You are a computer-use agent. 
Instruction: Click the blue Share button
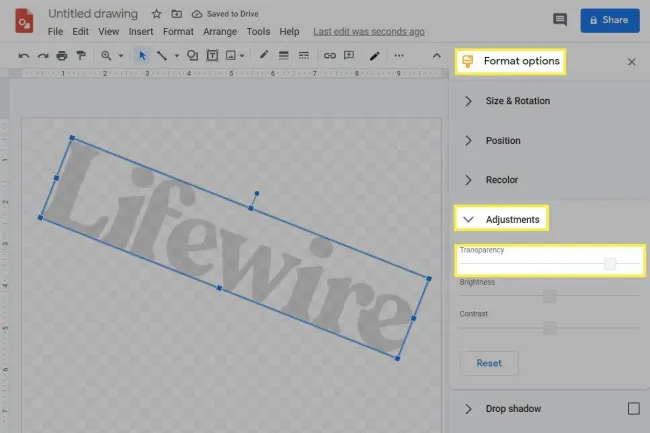(x=609, y=20)
